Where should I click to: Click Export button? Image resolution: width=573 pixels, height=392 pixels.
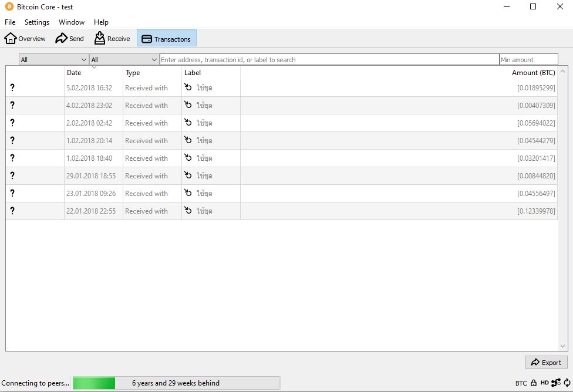546,363
